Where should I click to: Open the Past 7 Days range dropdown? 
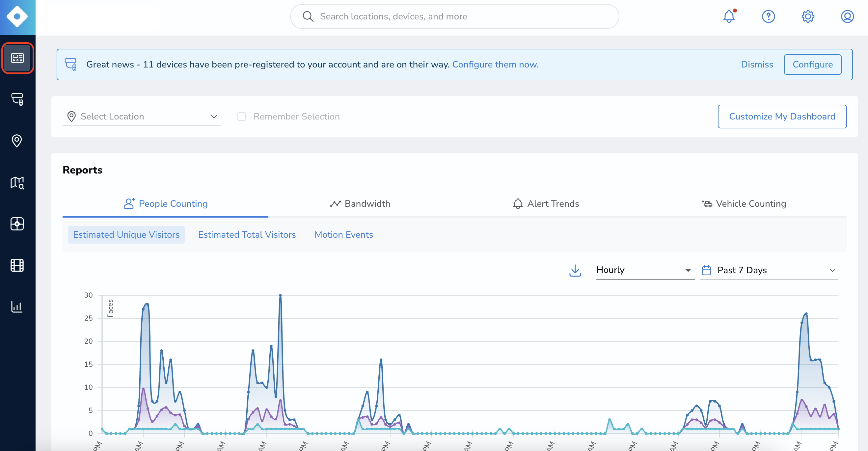click(769, 270)
